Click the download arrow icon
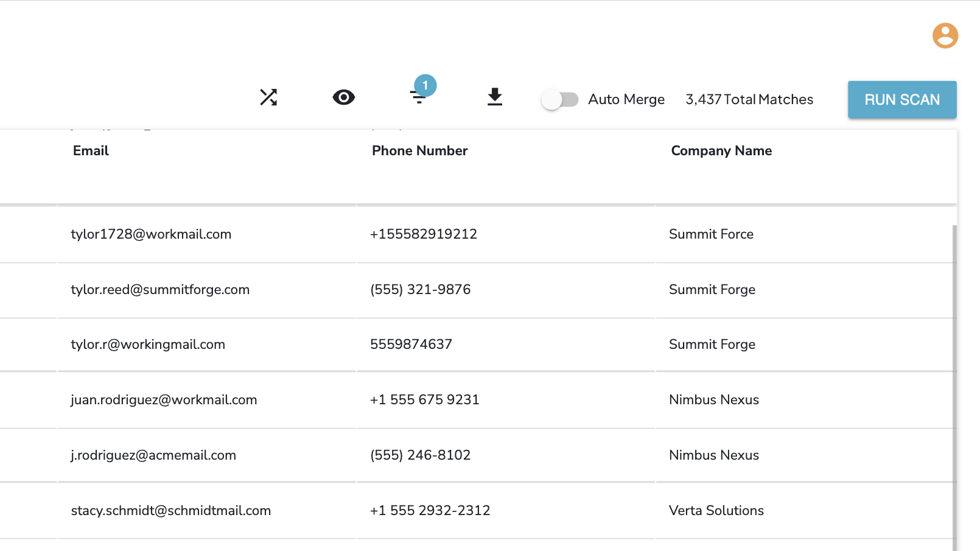This screenshot has width=980, height=551. (x=495, y=97)
